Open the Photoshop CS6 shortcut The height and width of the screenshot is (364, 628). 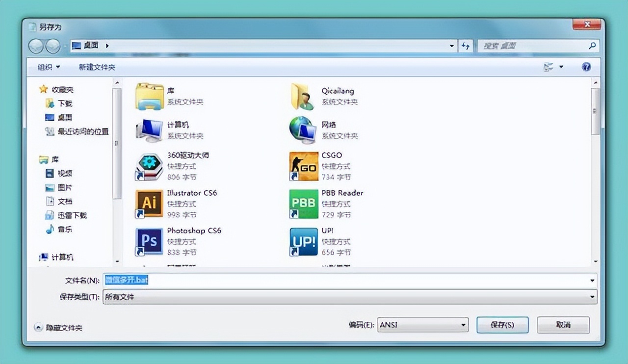coord(149,241)
